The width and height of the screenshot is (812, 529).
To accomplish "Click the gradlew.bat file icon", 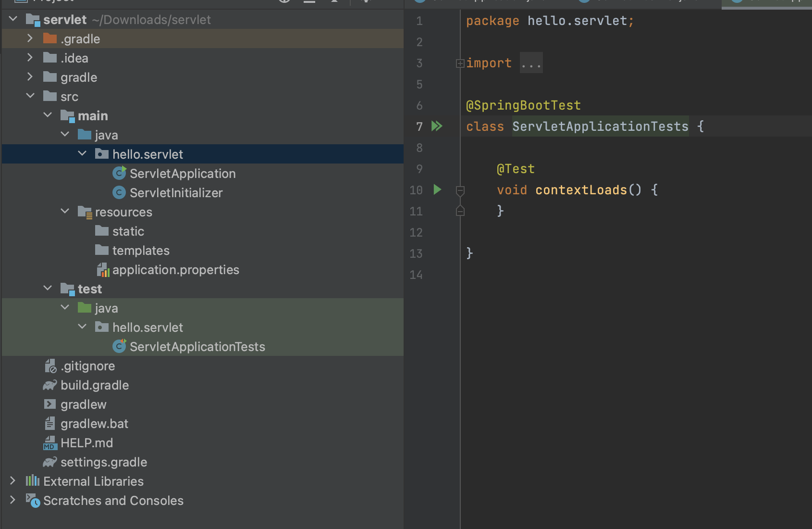I will [x=50, y=423].
